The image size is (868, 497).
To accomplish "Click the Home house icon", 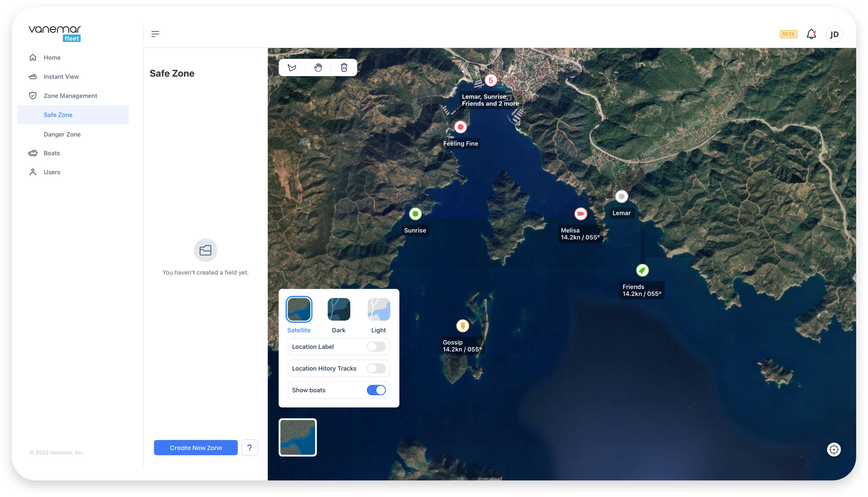I will (x=33, y=57).
